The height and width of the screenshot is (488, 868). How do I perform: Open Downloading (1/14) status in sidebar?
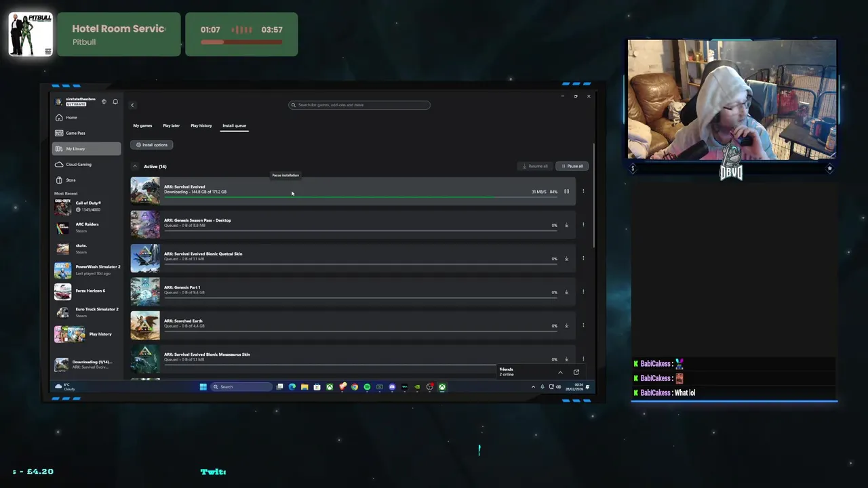click(x=87, y=364)
